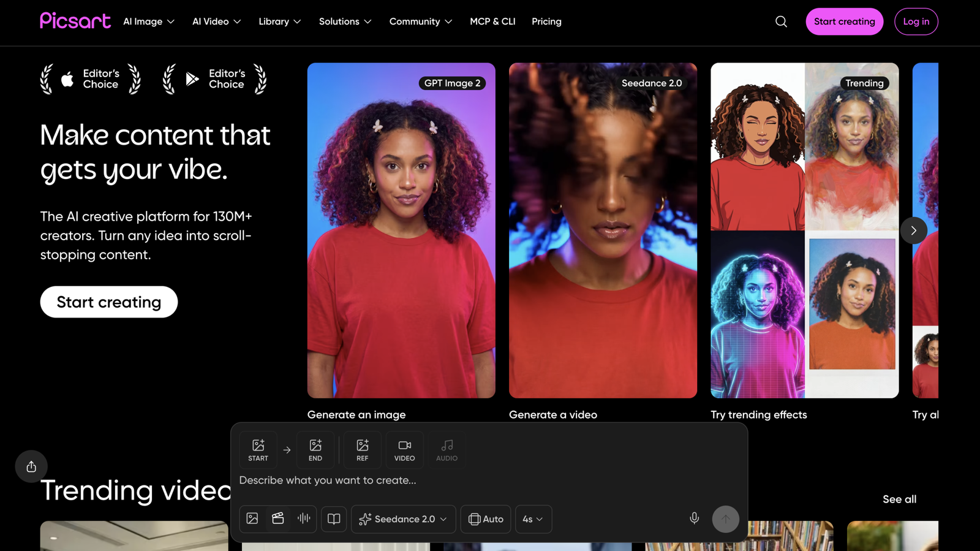
Task: Click the Log in button
Action: (916, 21)
